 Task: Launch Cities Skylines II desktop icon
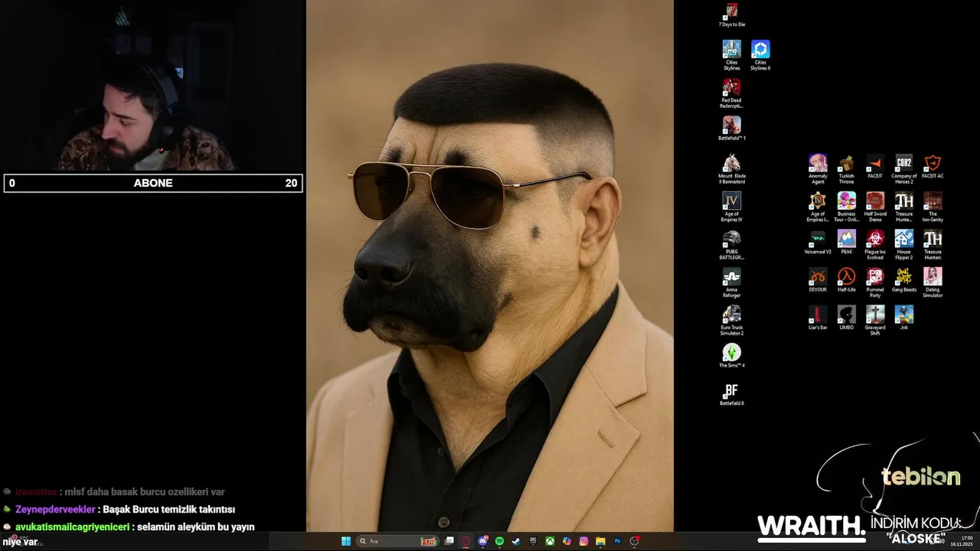[760, 55]
